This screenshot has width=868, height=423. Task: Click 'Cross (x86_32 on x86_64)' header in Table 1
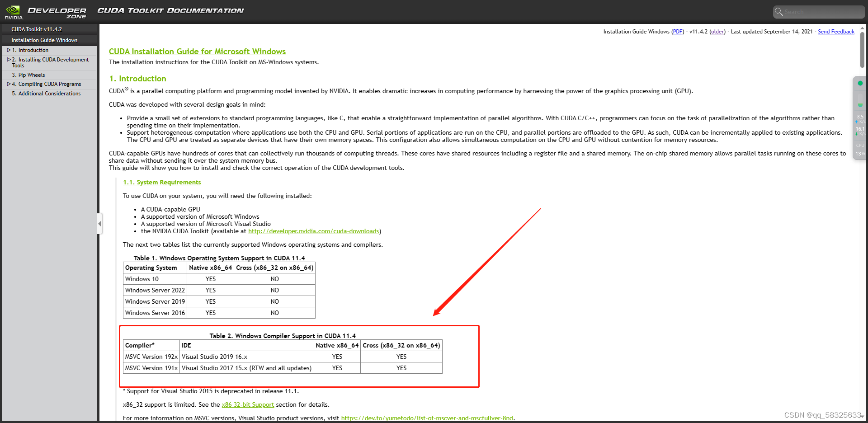(x=274, y=268)
